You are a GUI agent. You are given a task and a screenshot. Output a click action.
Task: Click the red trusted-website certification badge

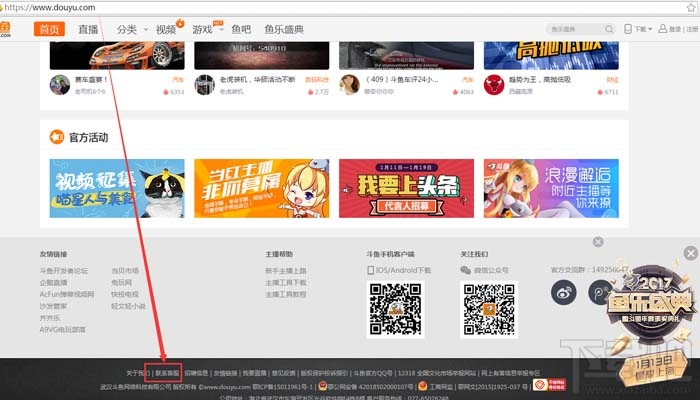pos(550,385)
